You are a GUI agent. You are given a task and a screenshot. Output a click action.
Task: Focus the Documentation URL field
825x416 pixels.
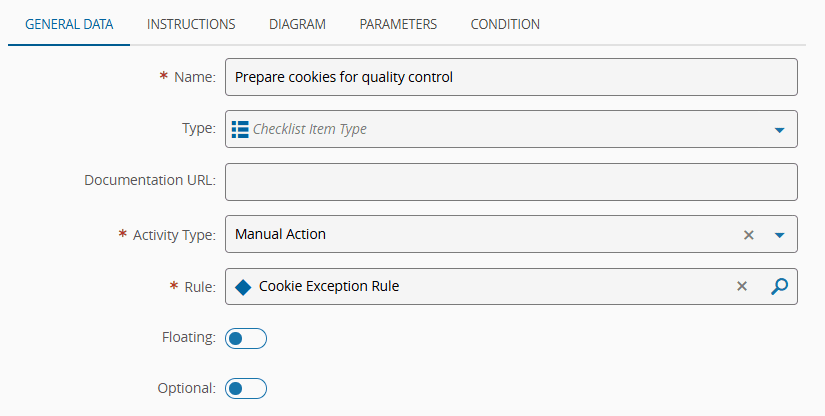coord(510,182)
